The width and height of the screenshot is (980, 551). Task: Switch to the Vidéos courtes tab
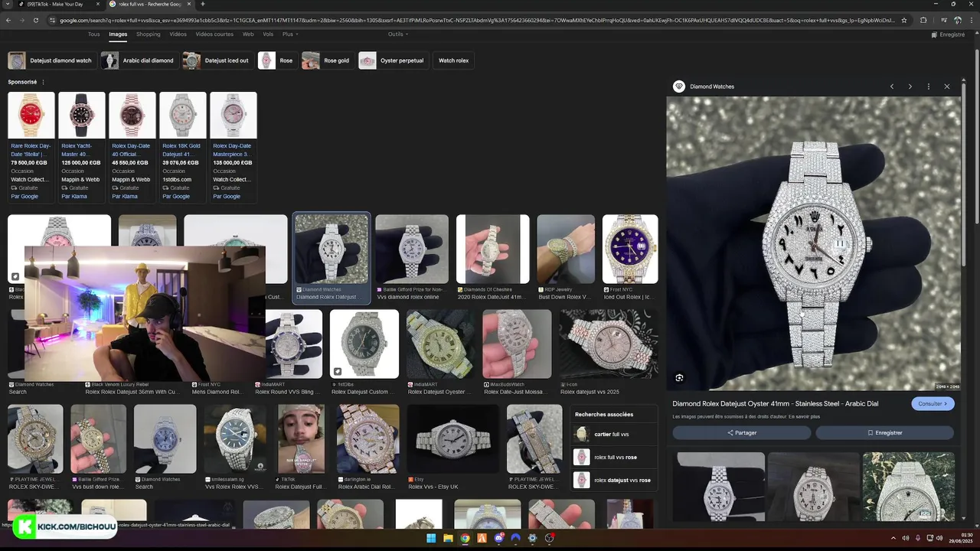tap(214, 34)
